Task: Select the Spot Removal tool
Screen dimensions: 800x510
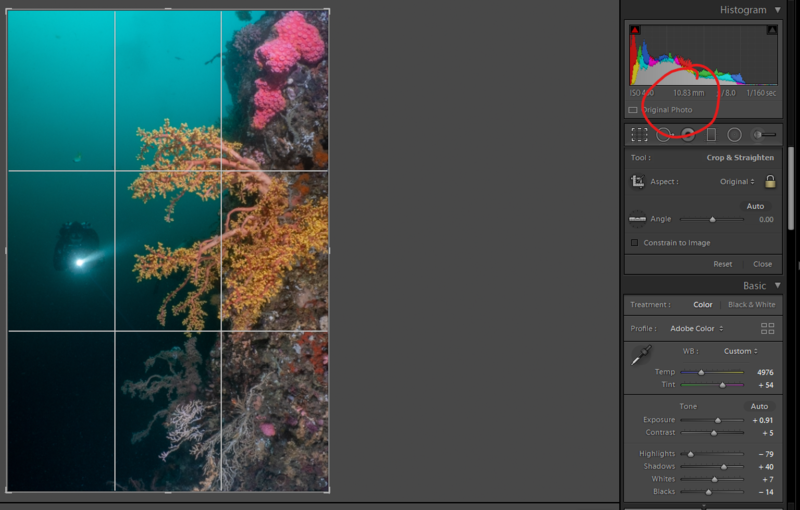Action: (663, 134)
